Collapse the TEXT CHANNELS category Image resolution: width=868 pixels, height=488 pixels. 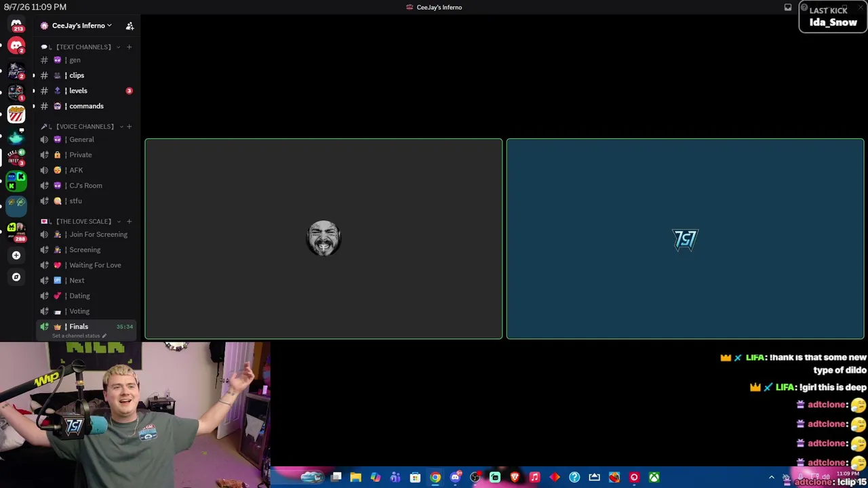coord(80,47)
